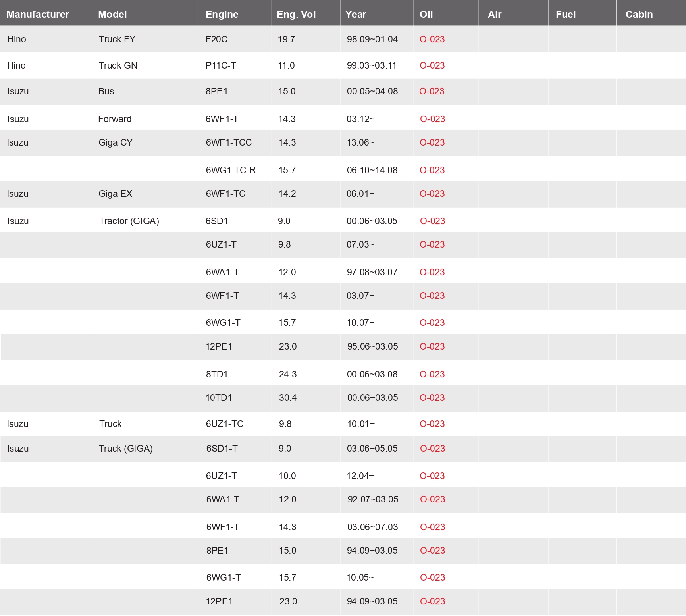
Task: Open O-023 link in 8TD1 row
Action: point(432,374)
